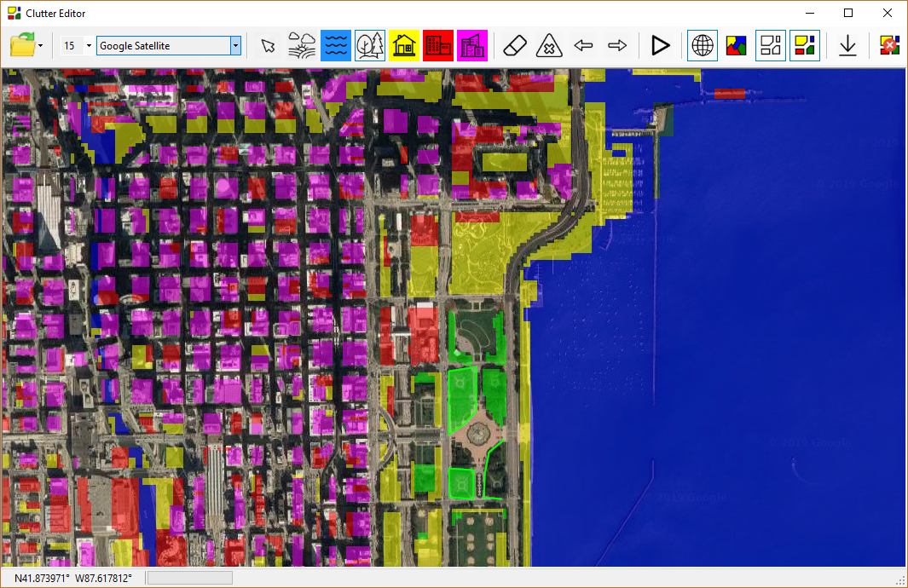
Task: Select the open land clutter tool
Action: coord(302,45)
